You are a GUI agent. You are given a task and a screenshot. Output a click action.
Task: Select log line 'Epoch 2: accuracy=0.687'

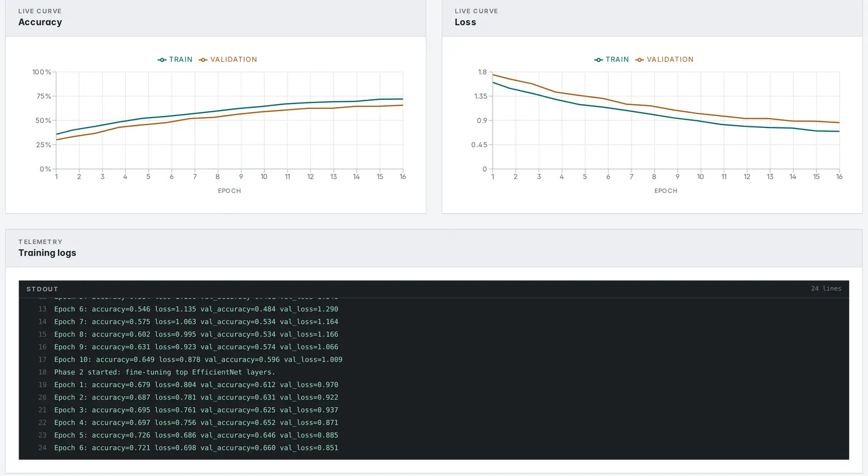[196, 397]
